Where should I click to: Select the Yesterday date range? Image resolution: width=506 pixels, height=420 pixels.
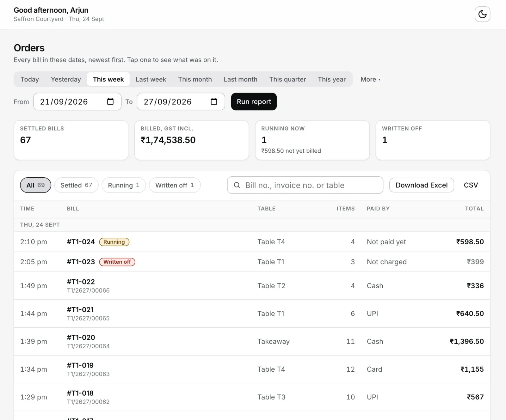[x=66, y=79]
